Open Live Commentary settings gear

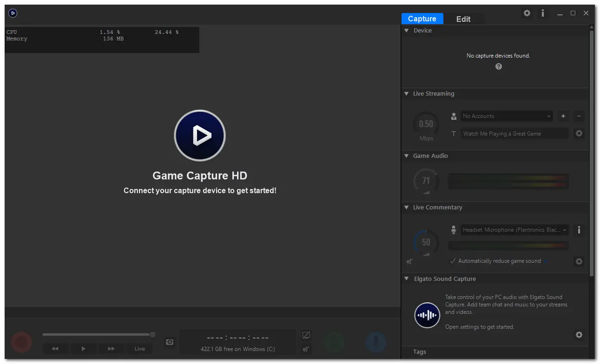pos(579,261)
